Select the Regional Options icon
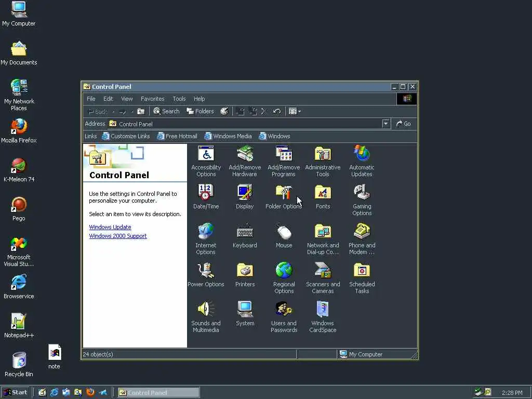The image size is (532, 399). (284, 278)
